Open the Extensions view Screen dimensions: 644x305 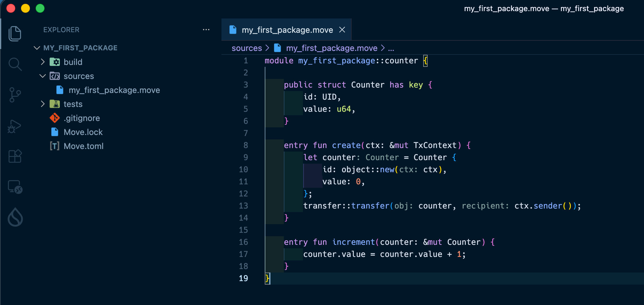[x=15, y=156]
